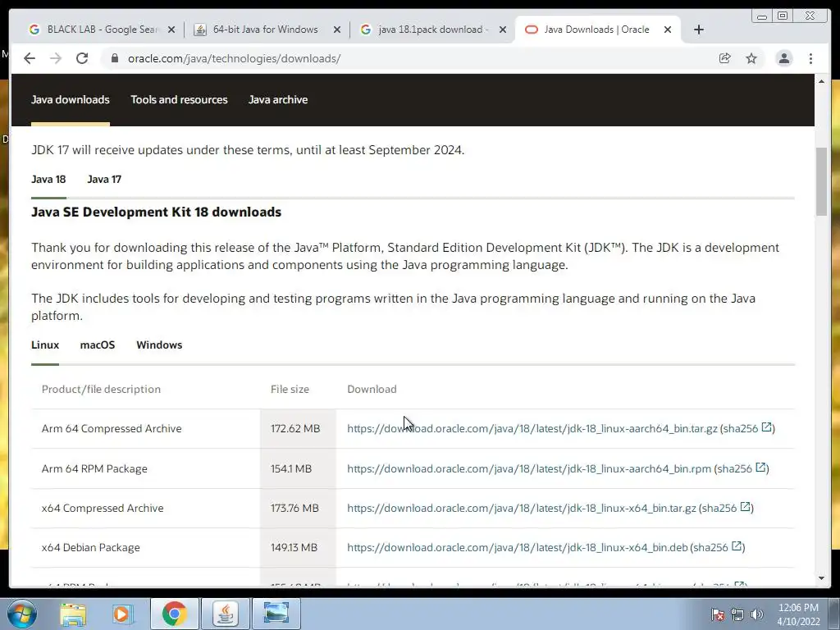Open the Windows Start menu orb

(x=21, y=614)
